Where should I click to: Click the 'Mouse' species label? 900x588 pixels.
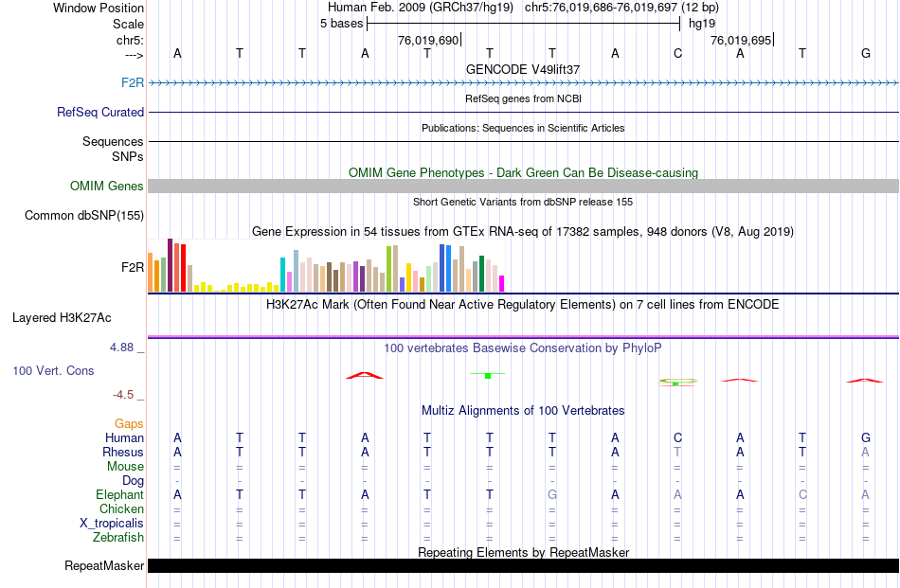pos(125,467)
